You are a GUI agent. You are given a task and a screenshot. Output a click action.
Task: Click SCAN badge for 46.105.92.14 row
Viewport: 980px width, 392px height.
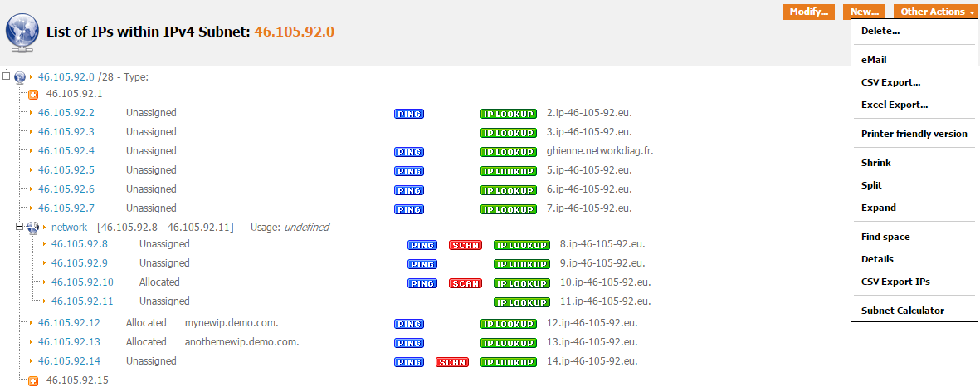coord(451,362)
